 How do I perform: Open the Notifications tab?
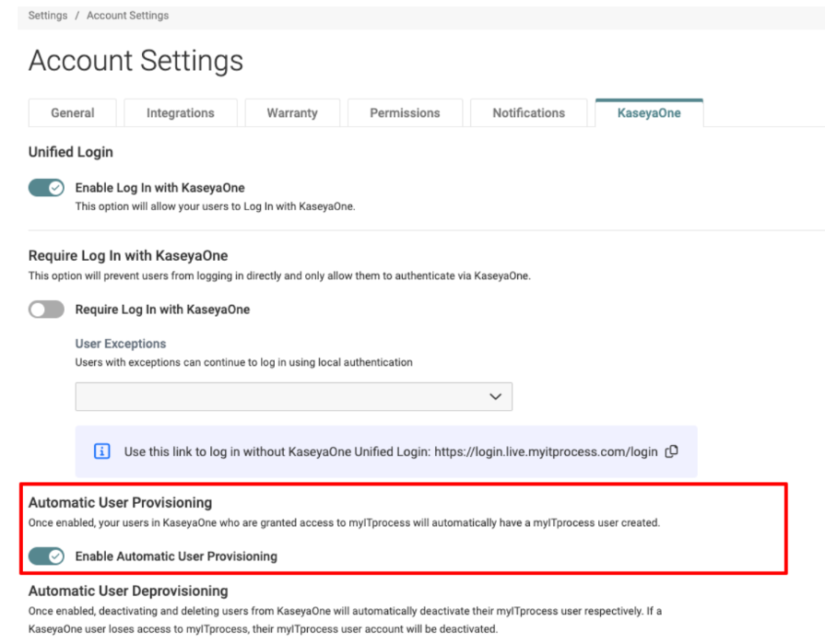pyautogui.click(x=528, y=113)
